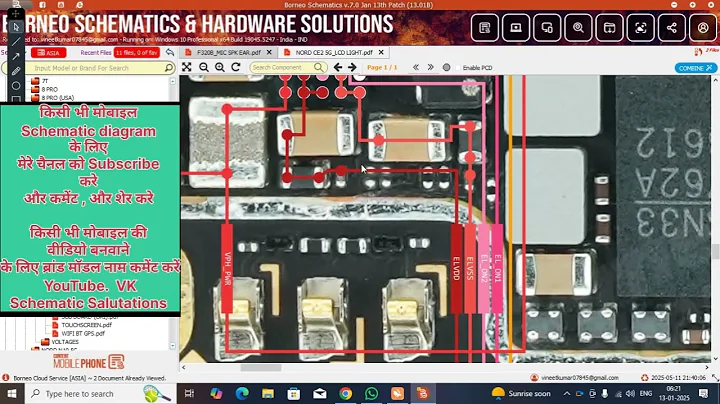Click the Search Component magnifier icon
Image resolution: width=720 pixels, height=404 pixels.
tap(319, 67)
